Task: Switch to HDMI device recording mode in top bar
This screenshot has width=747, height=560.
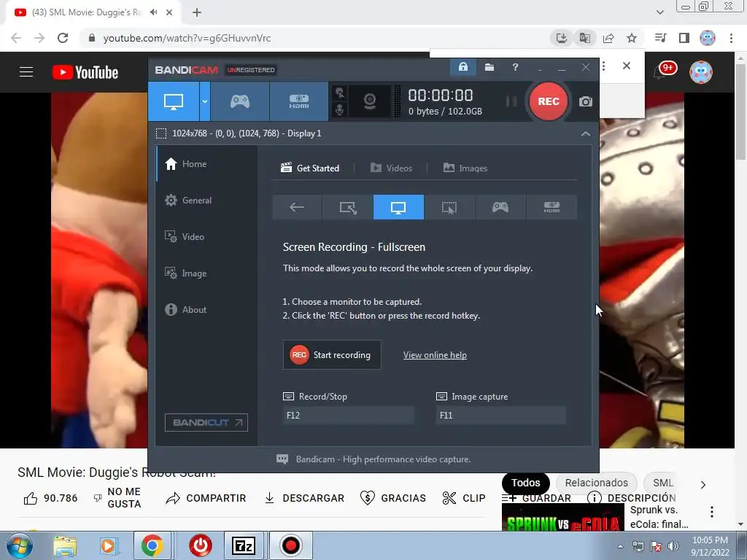Action: coord(298,101)
